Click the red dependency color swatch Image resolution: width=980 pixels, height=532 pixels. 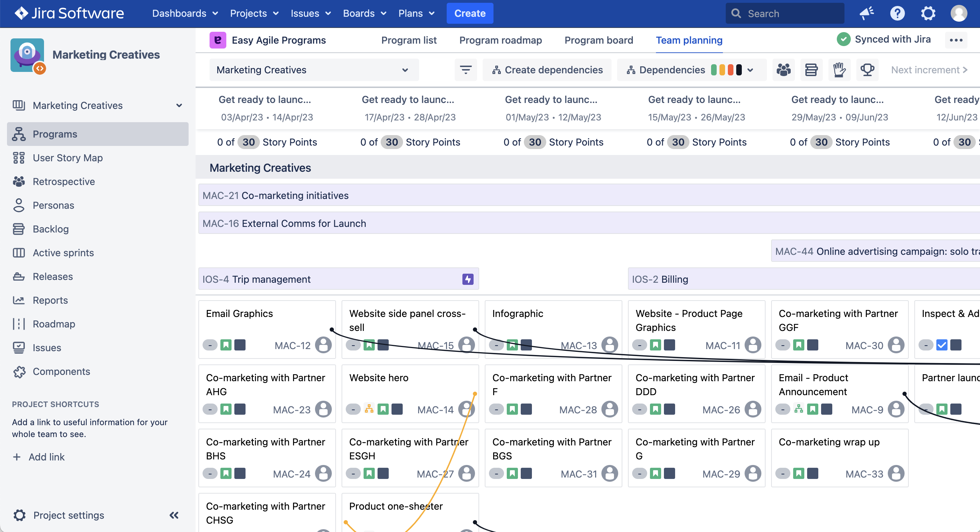730,69
